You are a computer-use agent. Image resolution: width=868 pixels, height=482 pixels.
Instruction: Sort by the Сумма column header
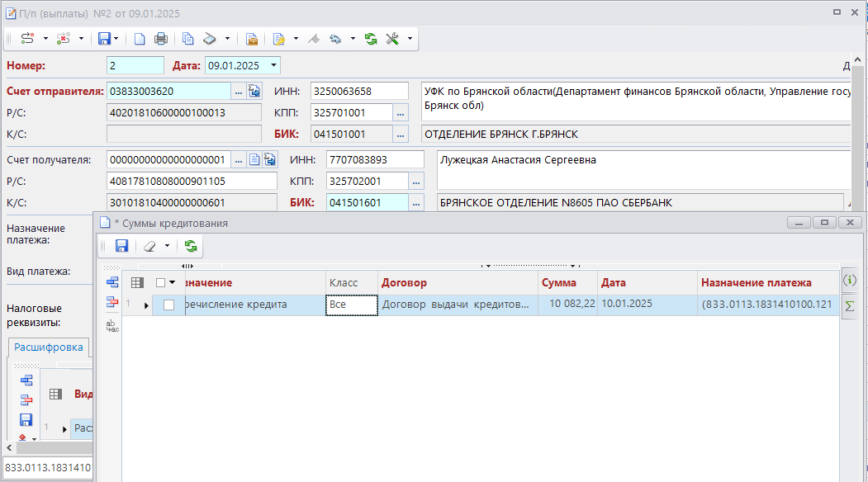(559, 283)
